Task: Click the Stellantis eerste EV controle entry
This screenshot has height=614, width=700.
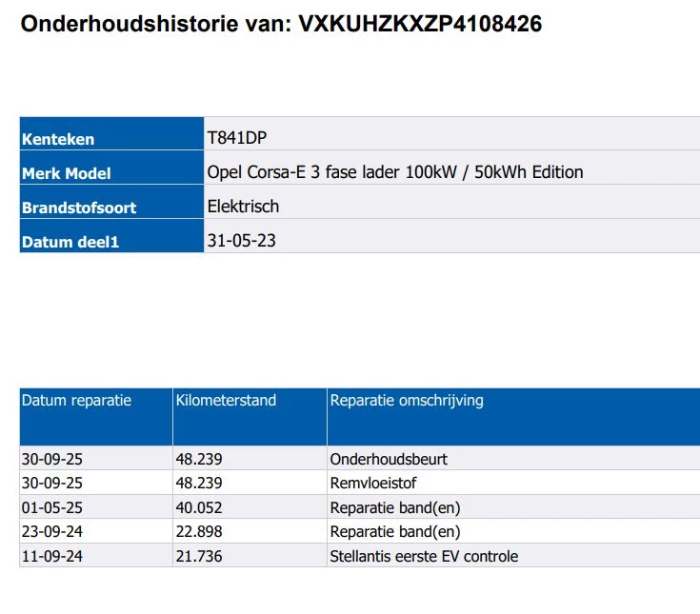Action: (424, 556)
